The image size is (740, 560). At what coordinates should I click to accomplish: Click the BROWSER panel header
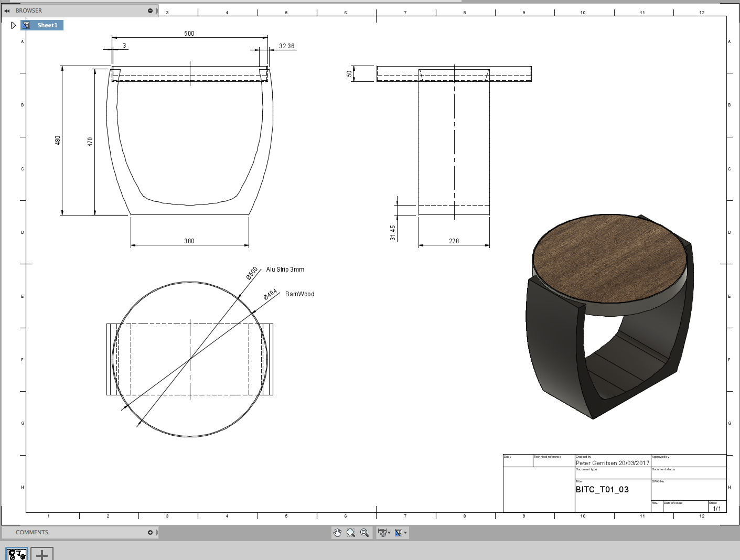[29, 10]
